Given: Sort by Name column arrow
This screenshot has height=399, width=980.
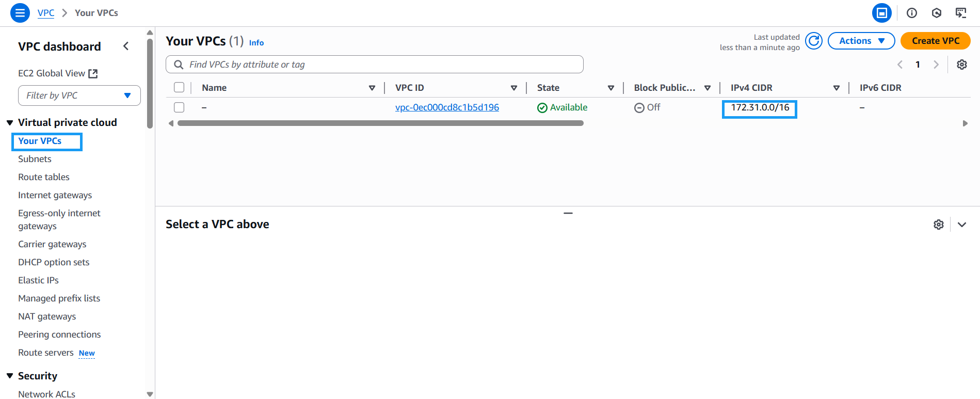Looking at the screenshot, I should pos(372,88).
